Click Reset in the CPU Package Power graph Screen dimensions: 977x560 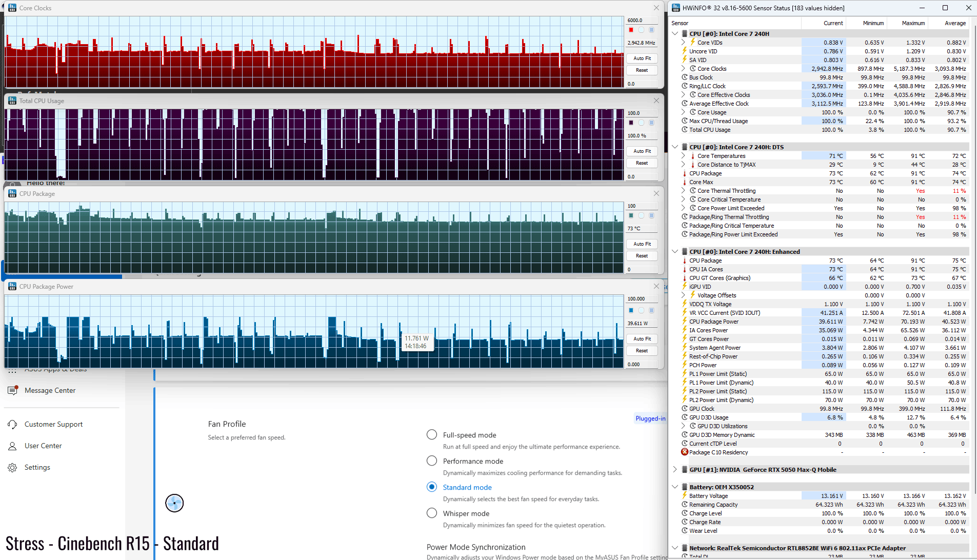click(642, 350)
